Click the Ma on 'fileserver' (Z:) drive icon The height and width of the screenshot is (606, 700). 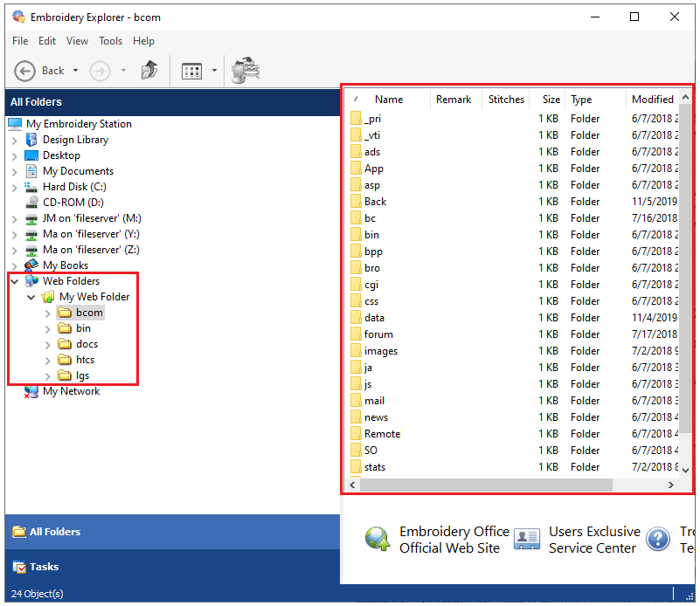point(31,250)
